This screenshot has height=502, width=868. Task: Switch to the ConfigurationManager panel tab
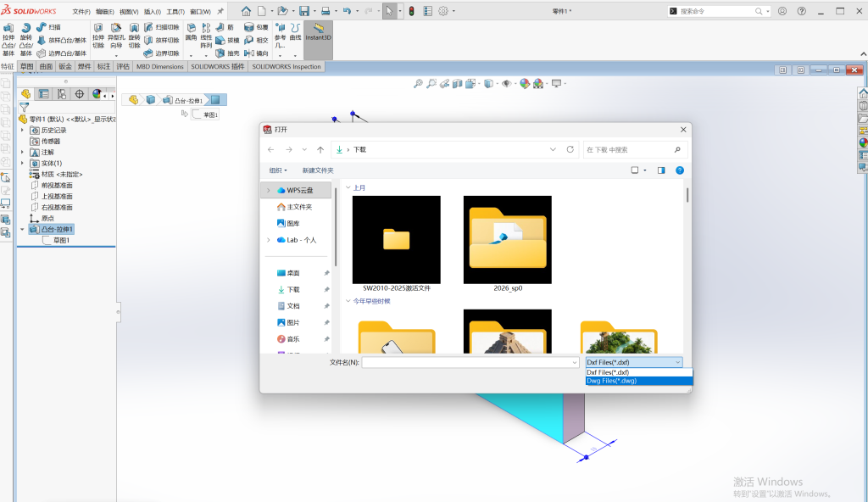61,94
